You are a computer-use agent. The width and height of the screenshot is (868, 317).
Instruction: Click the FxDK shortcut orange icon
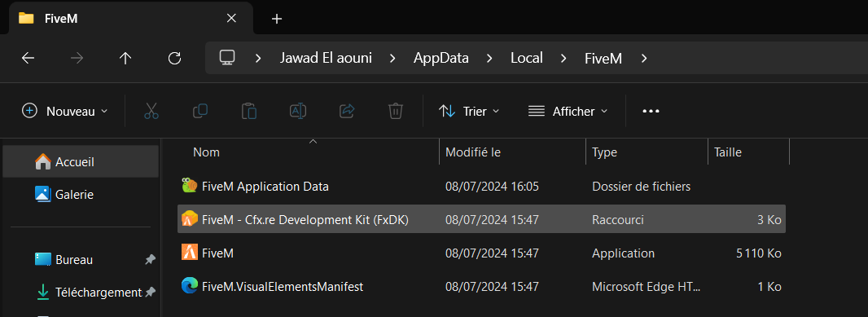[190, 219]
